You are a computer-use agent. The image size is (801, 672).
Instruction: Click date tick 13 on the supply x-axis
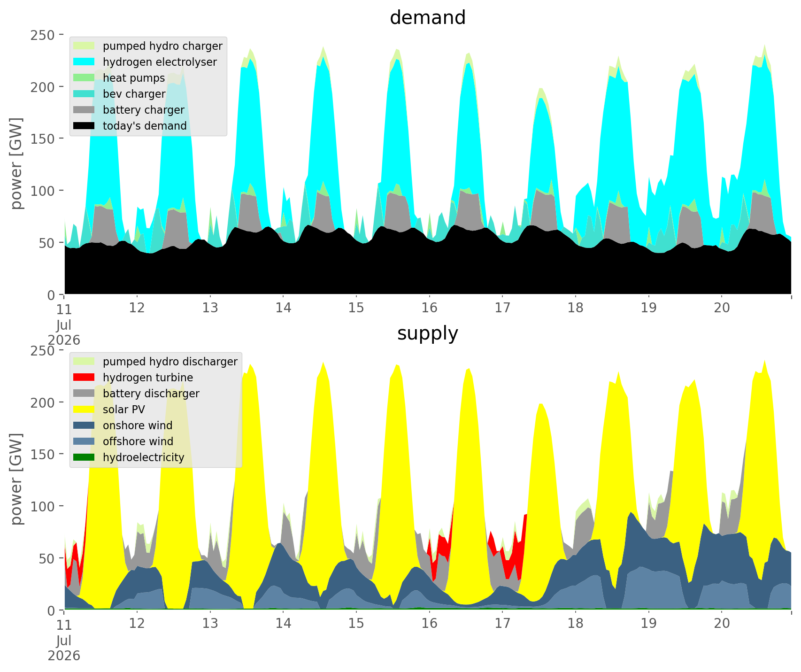point(210,624)
